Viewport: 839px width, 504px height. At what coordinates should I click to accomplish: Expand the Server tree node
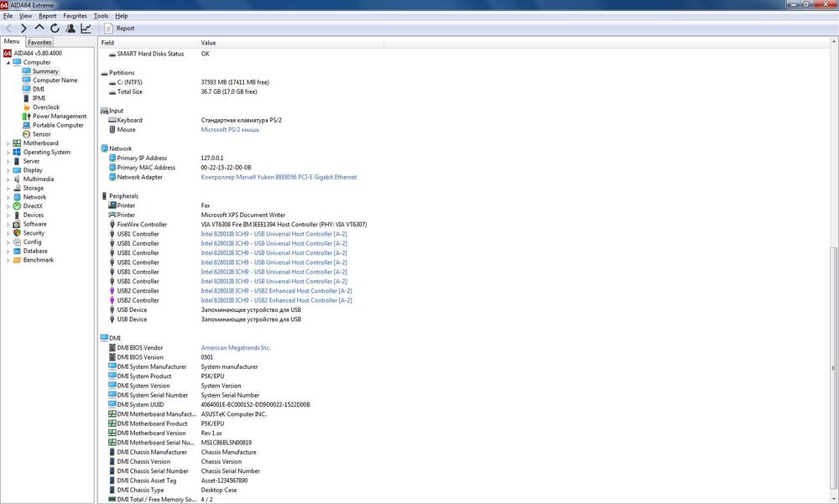coord(8,161)
